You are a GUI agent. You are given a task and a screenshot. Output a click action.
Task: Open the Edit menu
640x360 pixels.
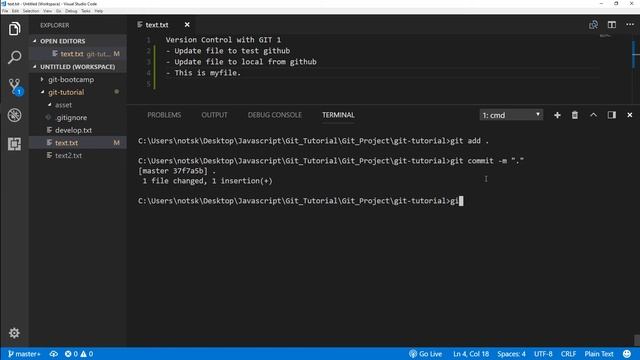15,11
